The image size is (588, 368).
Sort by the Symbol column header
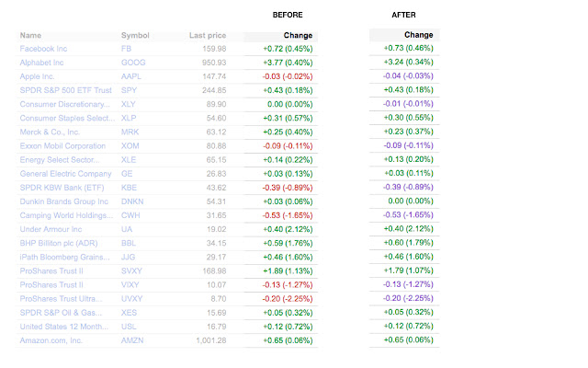135,36
